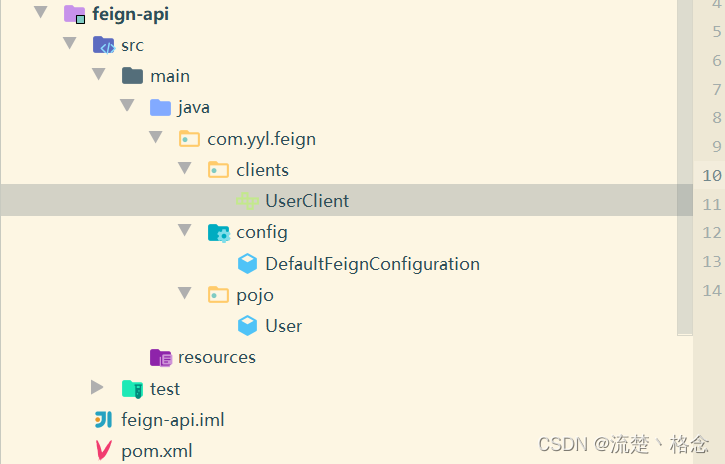Click the resources folder icon
Image resolution: width=725 pixels, height=464 pixels.
(x=161, y=357)
